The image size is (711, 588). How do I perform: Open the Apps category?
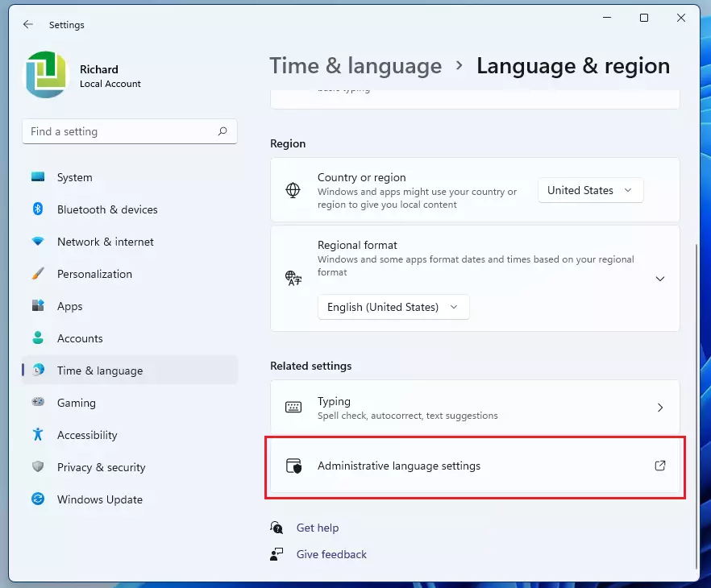[x=130, y=306]
